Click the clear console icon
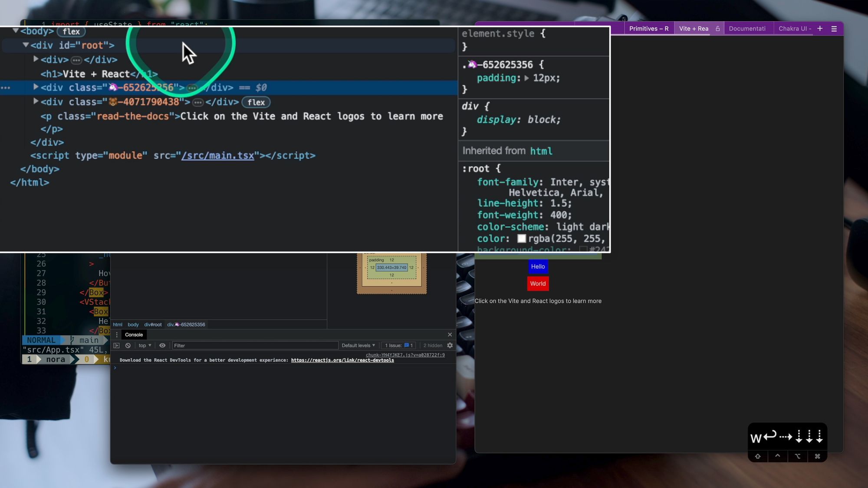The height and width of the screenshot is (488, 868). 128,346
